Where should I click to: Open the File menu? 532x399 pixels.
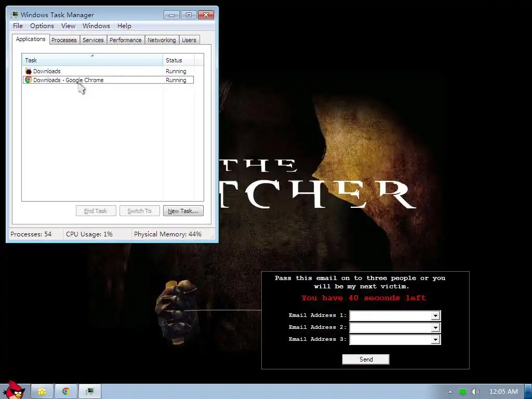(x=18, y=26)
